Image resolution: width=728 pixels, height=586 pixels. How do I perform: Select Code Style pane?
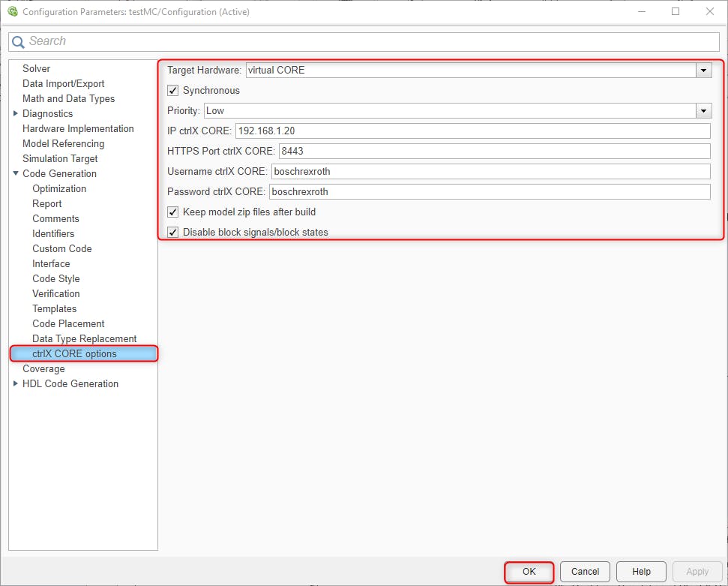(x=55, y=279)
